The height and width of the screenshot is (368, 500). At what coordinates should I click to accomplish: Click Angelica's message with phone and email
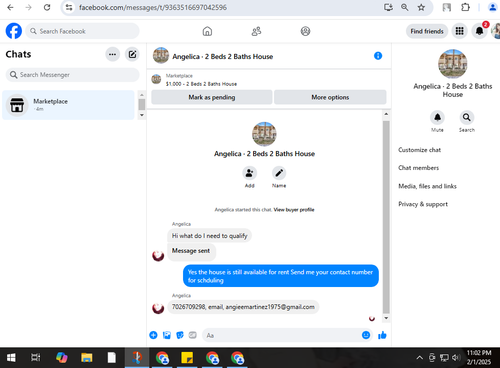click(243, 307)
